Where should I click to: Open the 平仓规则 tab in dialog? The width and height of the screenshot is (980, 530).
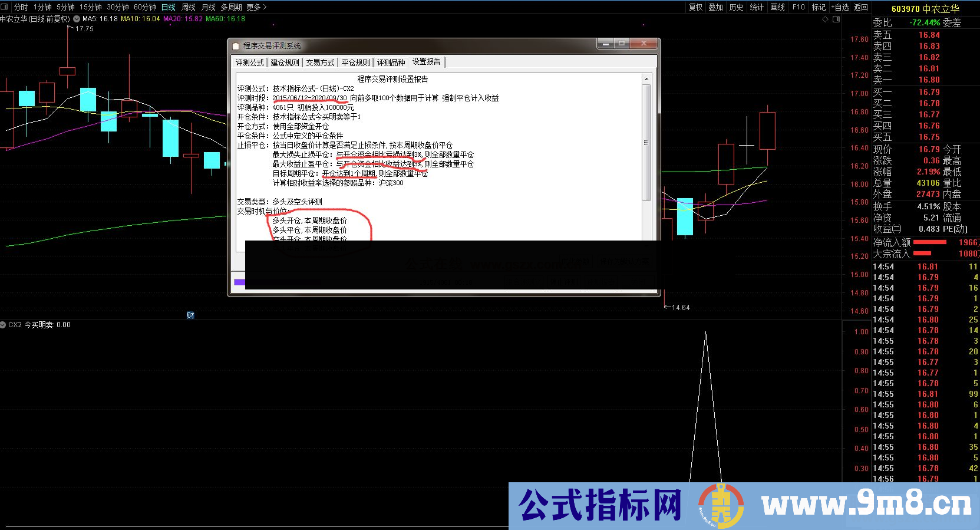click(356, 62)
